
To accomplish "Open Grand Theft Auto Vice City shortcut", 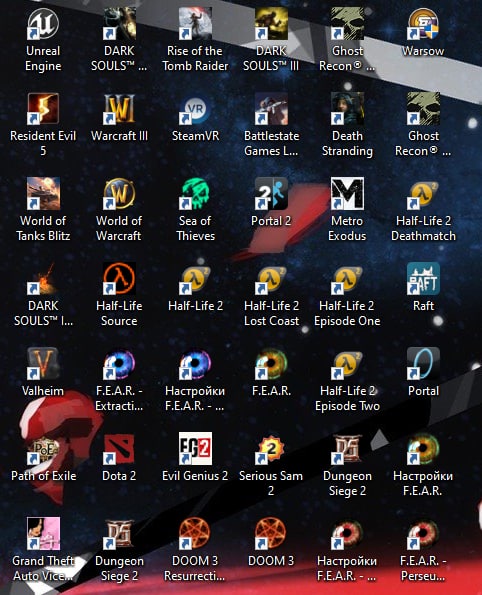I will click(43, 534).
